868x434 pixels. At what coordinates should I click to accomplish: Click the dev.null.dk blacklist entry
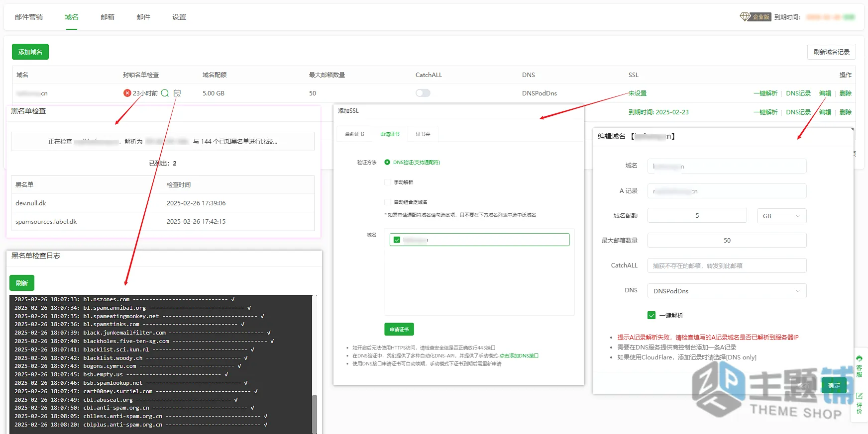31,203
